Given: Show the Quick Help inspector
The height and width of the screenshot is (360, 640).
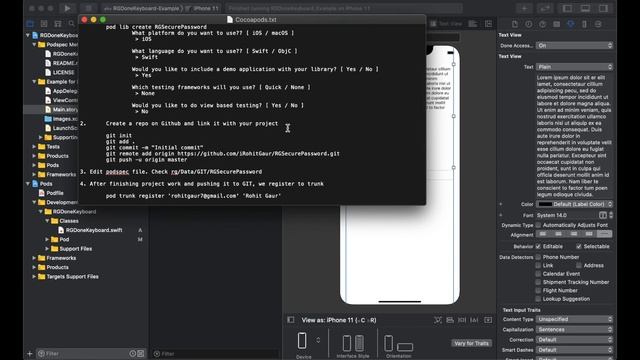Looking at the screenshot, I should [x=542, y=24].
